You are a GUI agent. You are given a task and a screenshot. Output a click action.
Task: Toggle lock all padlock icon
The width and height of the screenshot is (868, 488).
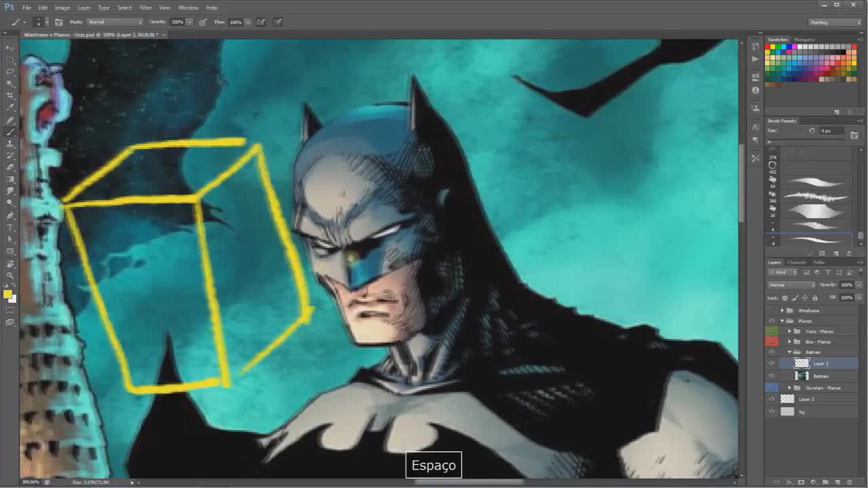[x=814, y=298]
